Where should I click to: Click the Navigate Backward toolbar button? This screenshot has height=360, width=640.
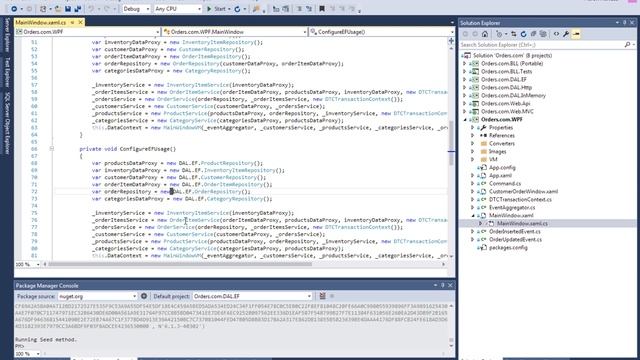point(14,9)
